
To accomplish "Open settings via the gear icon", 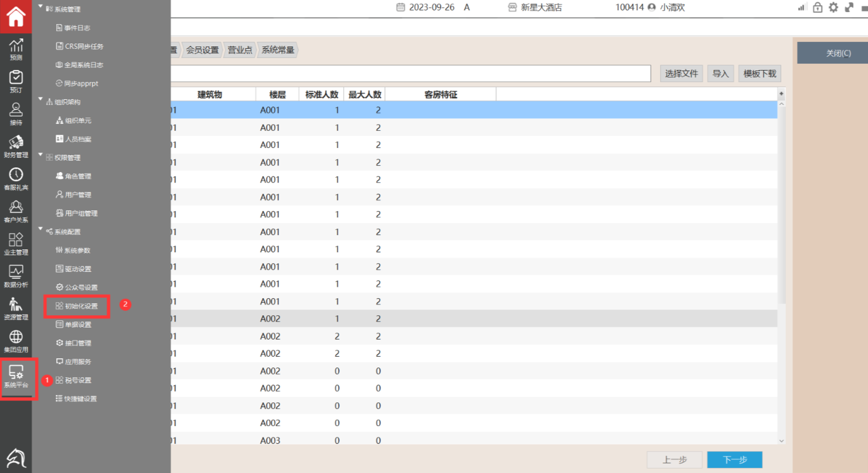I will (x=833, y=7).
